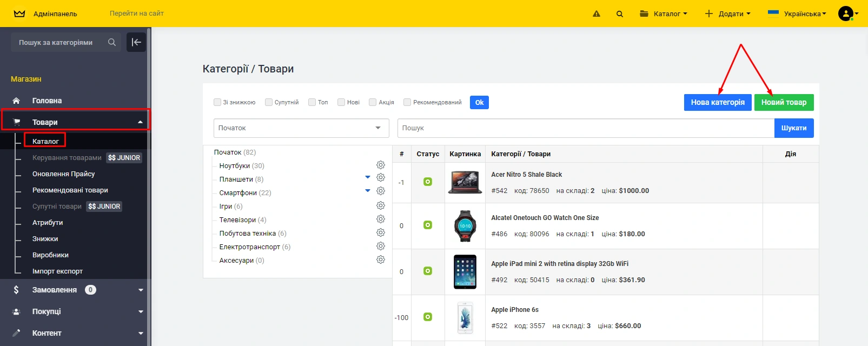Viewport: 868px width, 346px height.
Task: Open the Українська language dropdown
Action: click(x=797, y=14)
